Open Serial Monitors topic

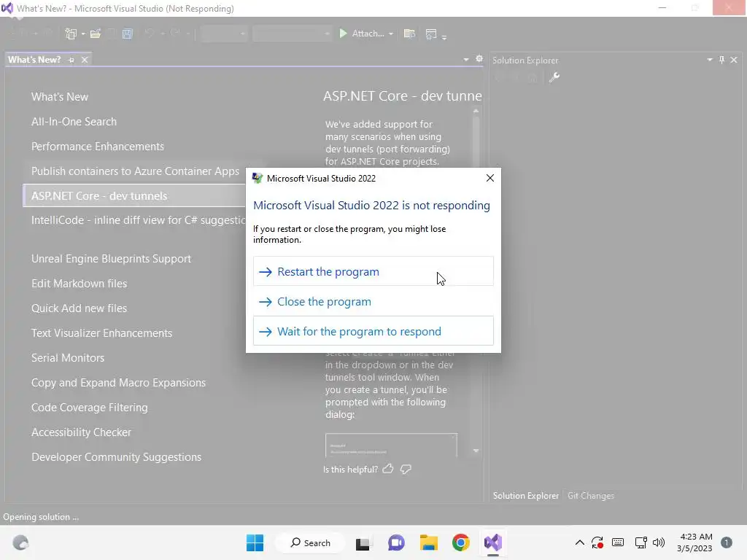(x=68, y=357)
